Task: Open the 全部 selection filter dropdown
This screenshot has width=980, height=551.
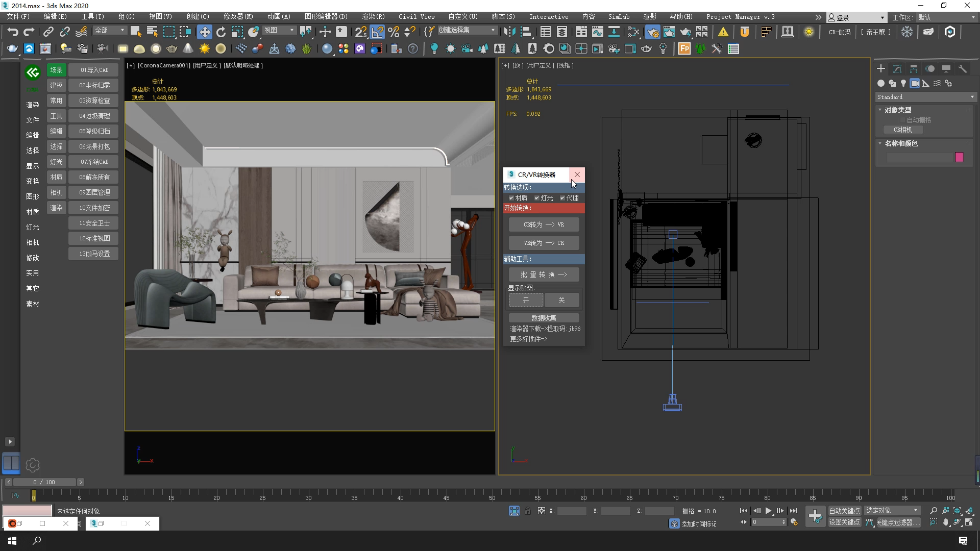Action: tap(109, 31)
